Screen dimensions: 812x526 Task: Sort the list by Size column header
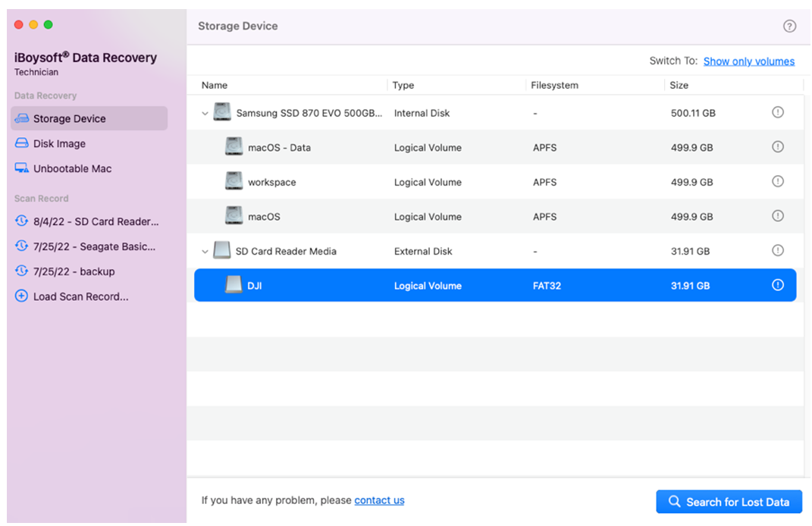pyautogui.click(x=679, y=86)
